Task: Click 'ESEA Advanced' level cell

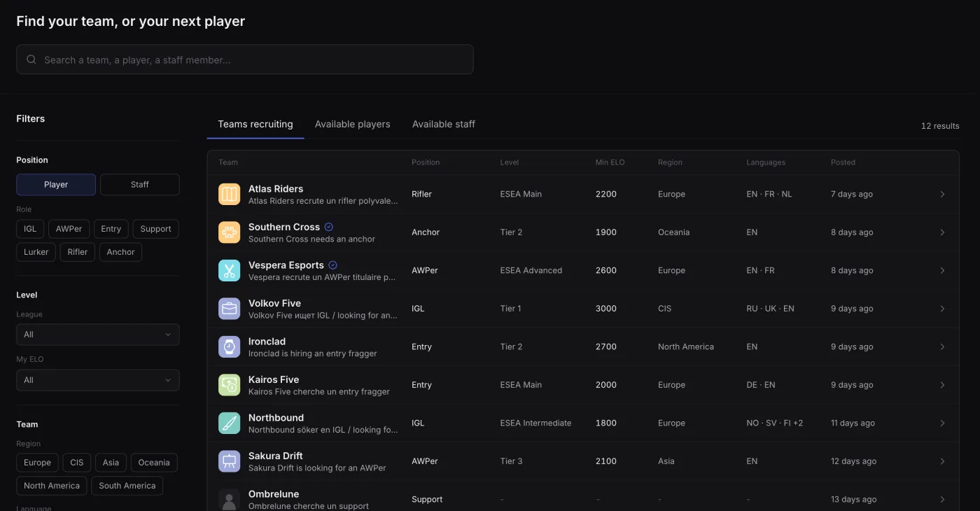Action: (x=531, y=270)
